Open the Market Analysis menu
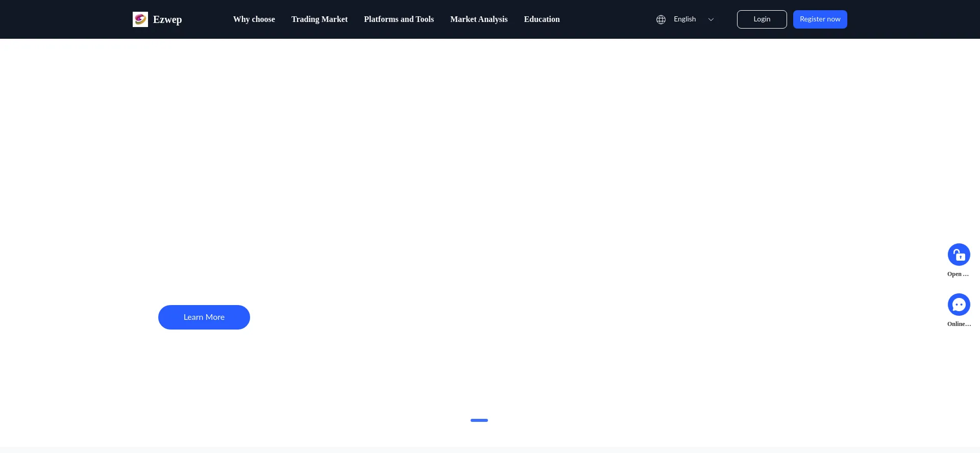The width and height of the screenshot is (980, 453). (x=479, y=19)
